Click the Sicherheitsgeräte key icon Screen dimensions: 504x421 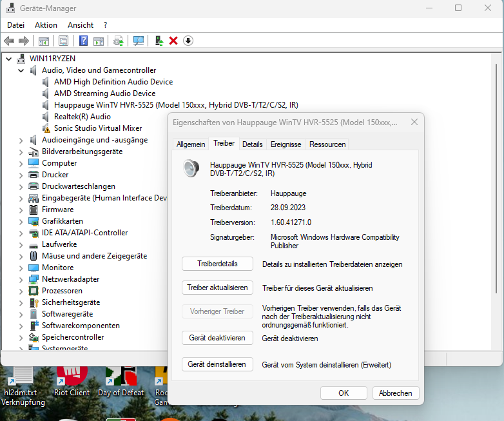click(x=34, y=302)
